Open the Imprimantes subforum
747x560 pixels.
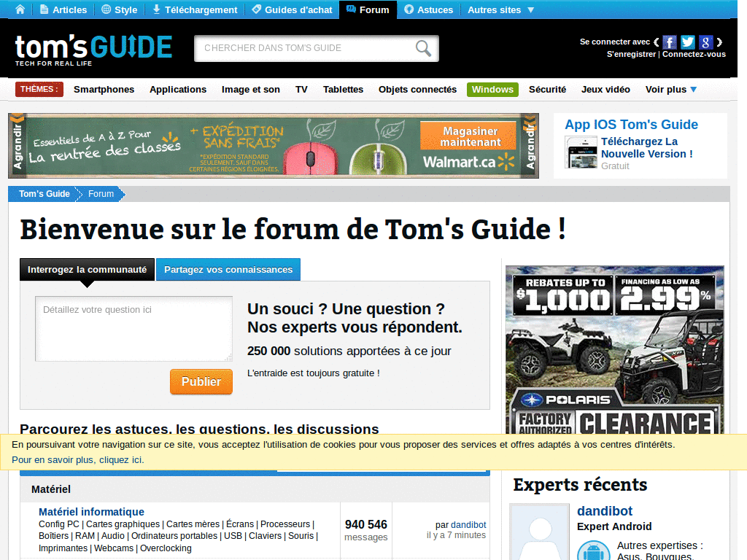(x=64, y=548)
